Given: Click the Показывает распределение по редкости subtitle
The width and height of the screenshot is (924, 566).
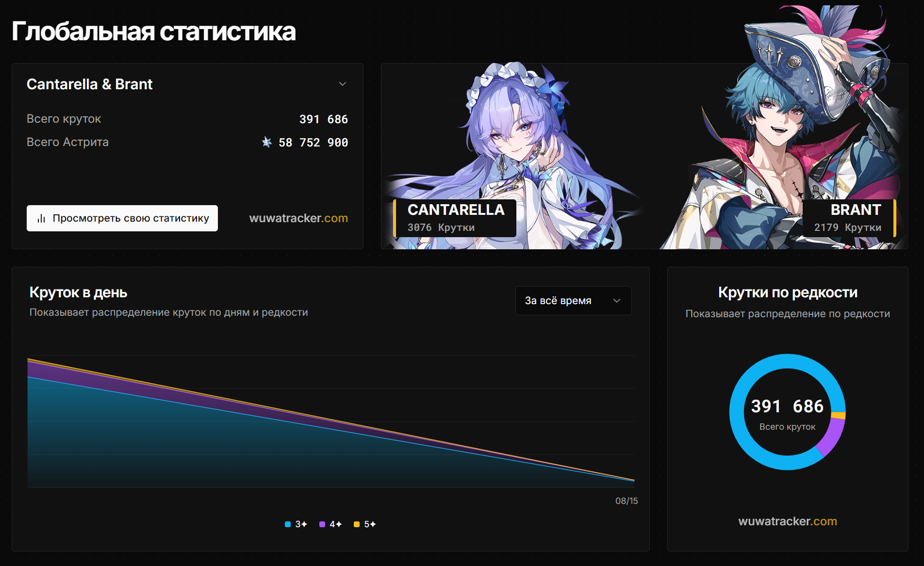Looking at the screenshot, I should [x=788, y=314].
